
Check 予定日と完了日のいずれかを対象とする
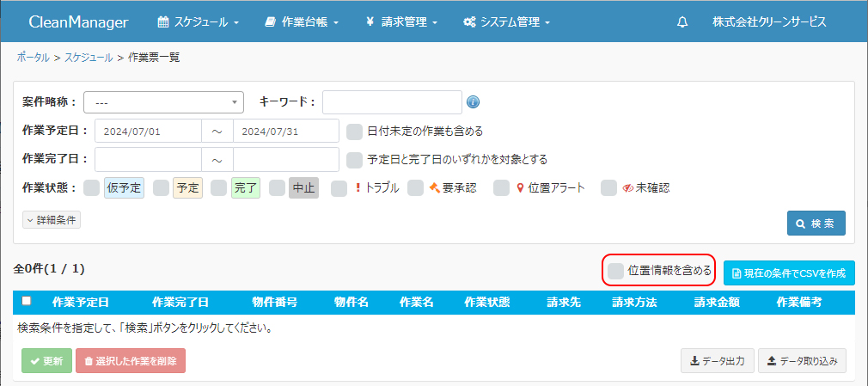(x=354, y=160)
